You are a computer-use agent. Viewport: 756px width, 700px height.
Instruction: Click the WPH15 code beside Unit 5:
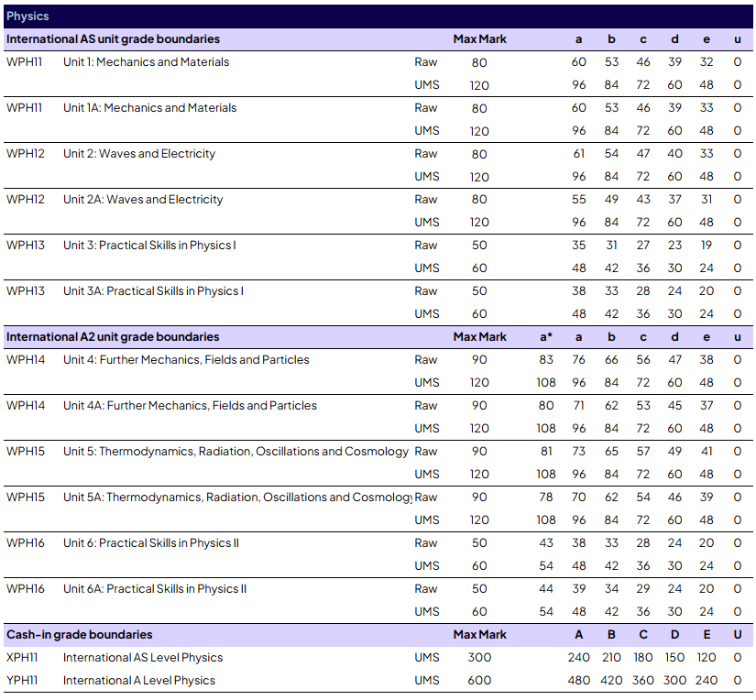(25, 451)
